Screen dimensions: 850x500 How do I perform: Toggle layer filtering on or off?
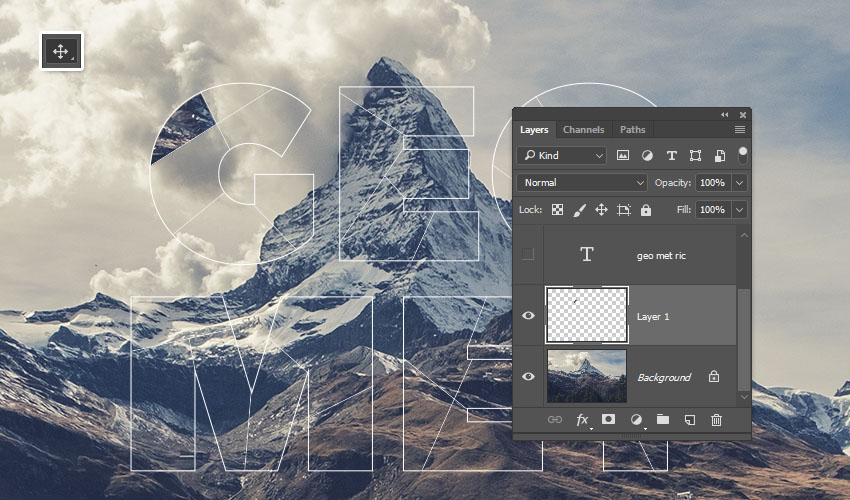[743, 155]
